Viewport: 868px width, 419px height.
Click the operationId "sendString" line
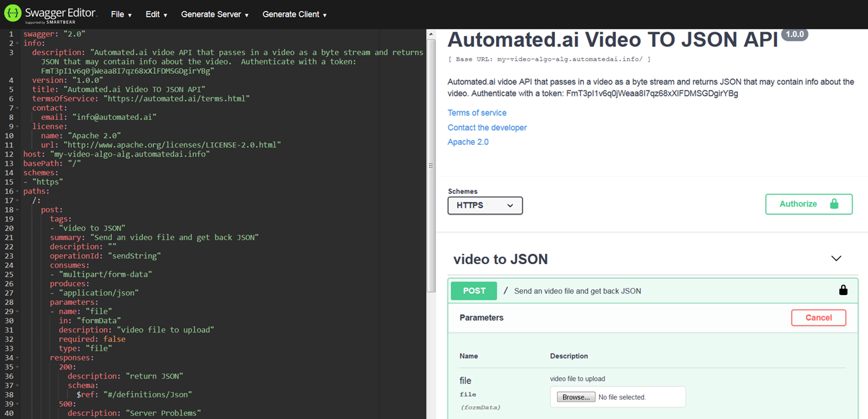[x=105, y=255]
